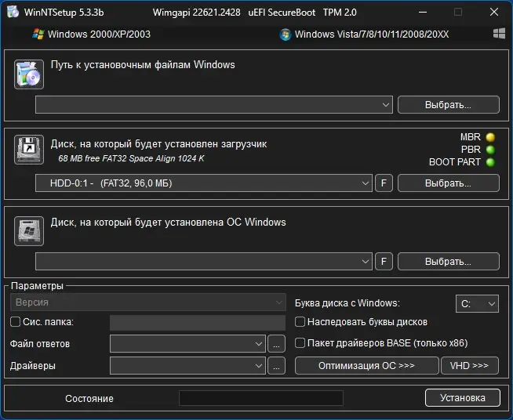This screenshot has height=420, width=513.
Task: Click the Windows Vista orb icon
Action: [x=286, y=34]
